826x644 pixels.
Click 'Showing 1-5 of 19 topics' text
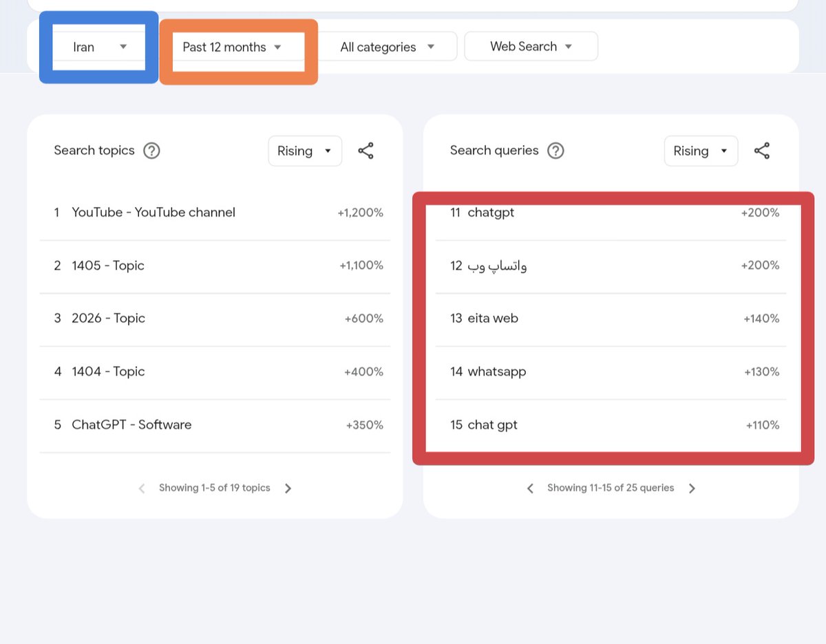click(215, 488)
